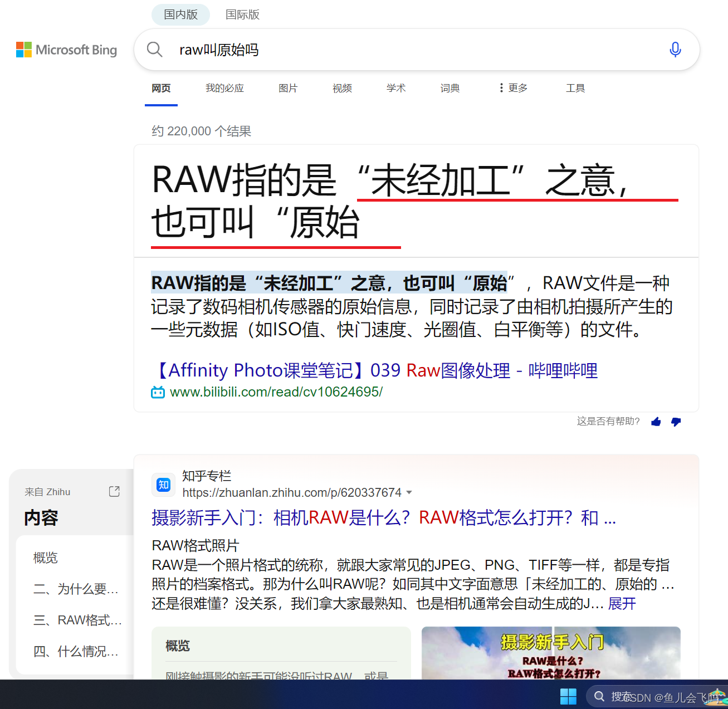Click the Zhihu logo icon

click(163, 485)
